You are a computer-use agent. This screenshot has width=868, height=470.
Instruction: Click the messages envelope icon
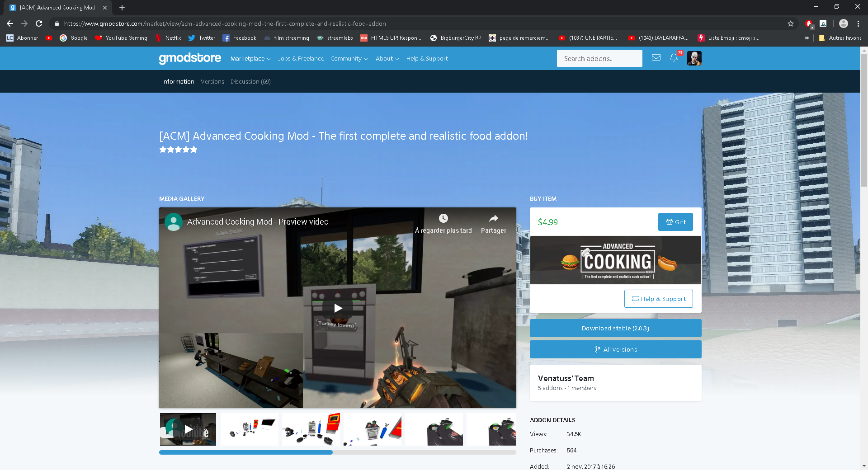656,57
